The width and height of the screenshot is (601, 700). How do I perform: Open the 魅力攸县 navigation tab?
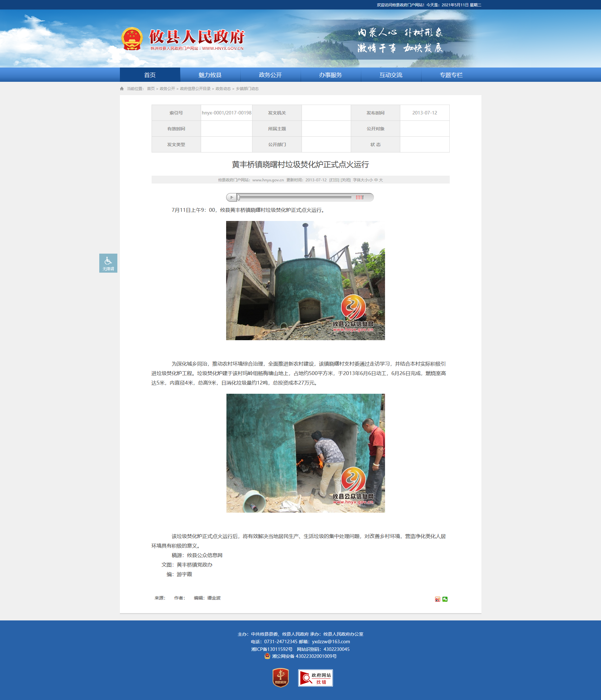pyautogui.click(x=210, y=75)
